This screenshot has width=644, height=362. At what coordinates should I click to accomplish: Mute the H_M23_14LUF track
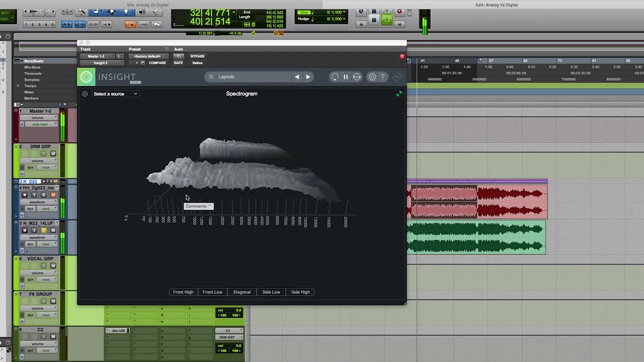click(53, 230)
